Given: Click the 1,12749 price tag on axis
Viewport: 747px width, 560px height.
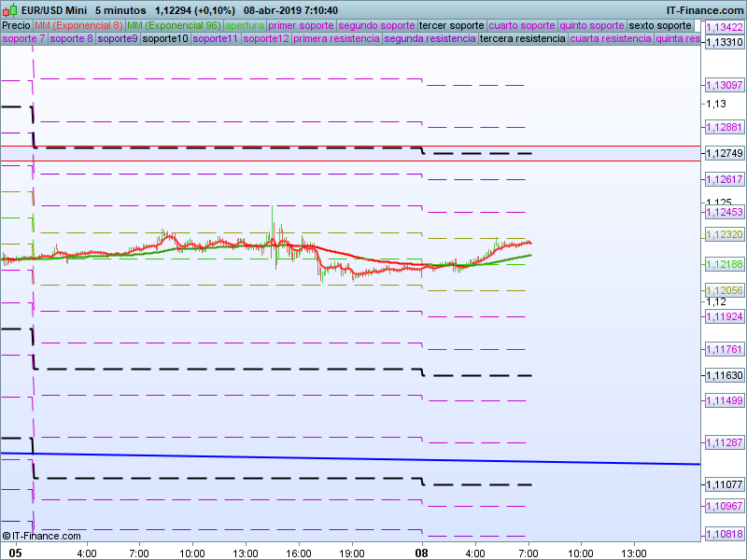Looking at the screenshot, I should pos(724,153).
